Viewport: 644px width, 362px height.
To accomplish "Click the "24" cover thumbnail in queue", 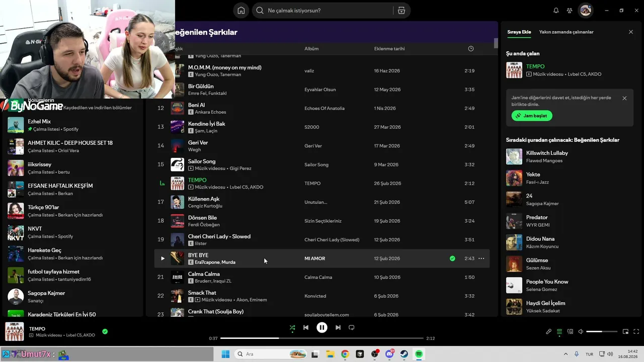I will pos(514,199).
